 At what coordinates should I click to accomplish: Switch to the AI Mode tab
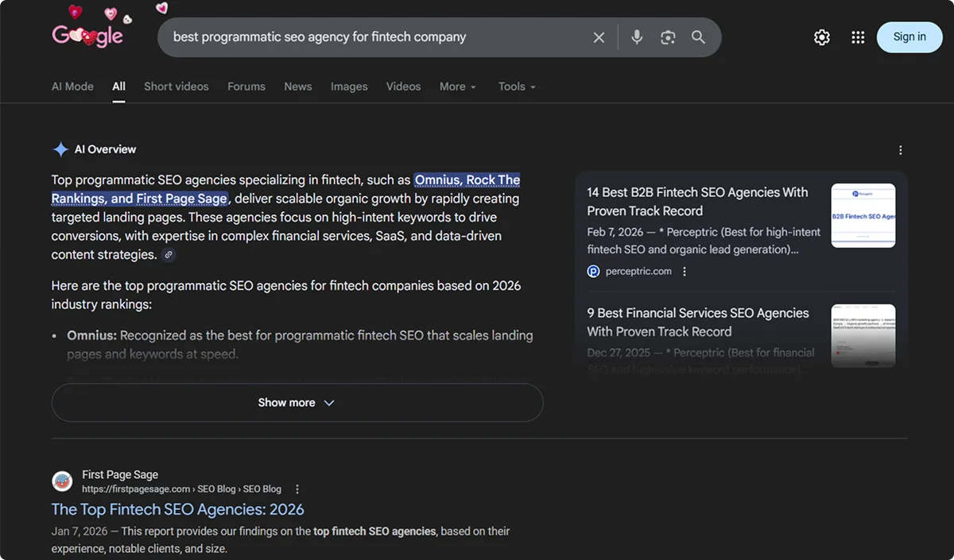(x=72, y=87)
